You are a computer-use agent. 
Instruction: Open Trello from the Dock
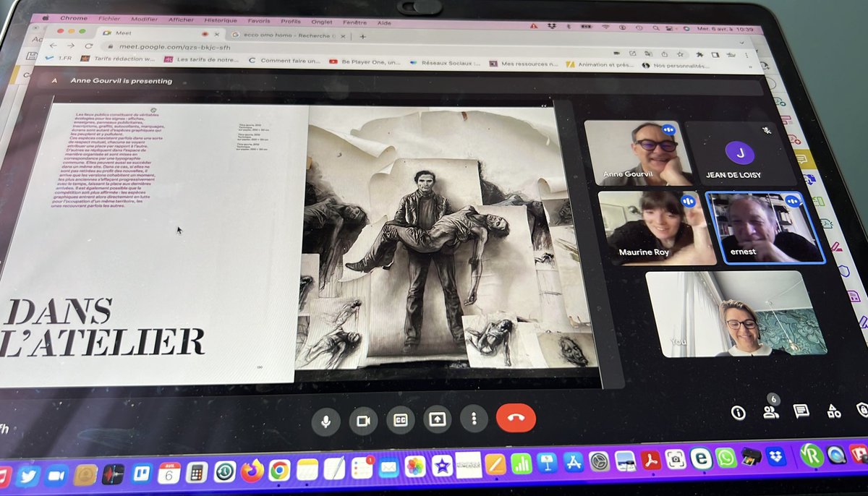[x=142, y=474]
